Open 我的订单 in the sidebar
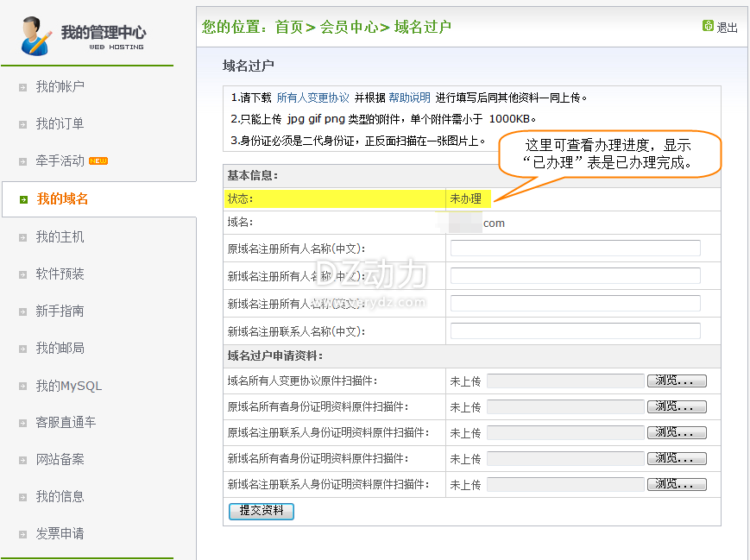Screen dimensions: 750x560 pyautogui.click(x=60, y=124)
